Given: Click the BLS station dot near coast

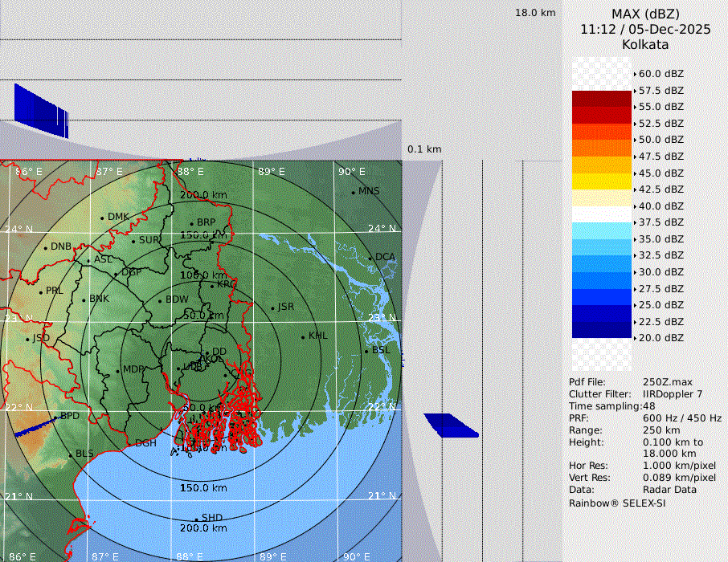Looking at the screenshot, I should 70,455.
